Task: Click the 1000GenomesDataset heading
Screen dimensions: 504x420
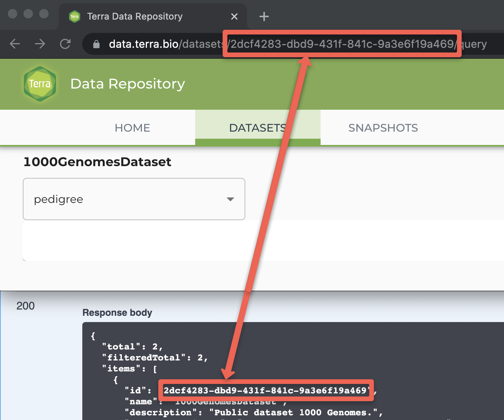Action: 97,162
